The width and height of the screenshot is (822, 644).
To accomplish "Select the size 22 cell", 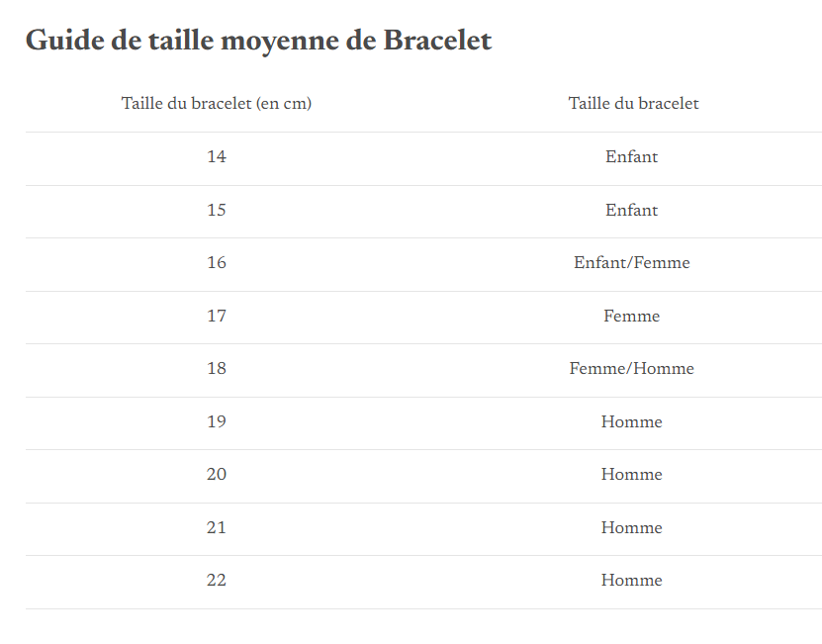I will [217, 580].
